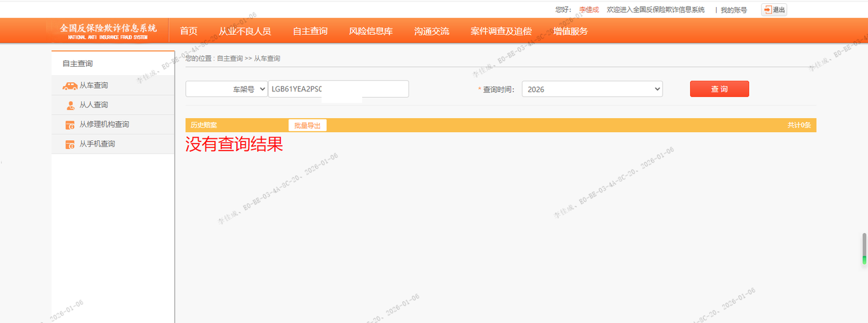Click the icon beside 从修理机构查询

pyautogui.click(x=70, y=125)
